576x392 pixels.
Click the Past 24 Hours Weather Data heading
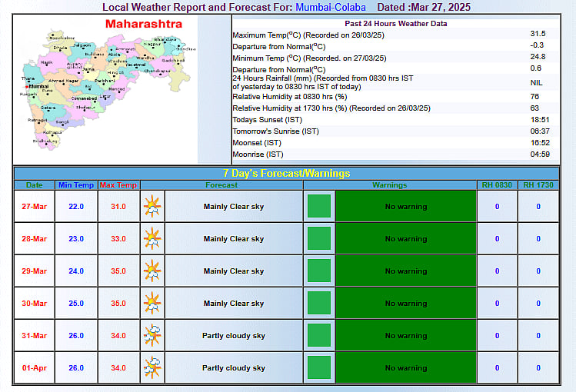pos(395,24)
